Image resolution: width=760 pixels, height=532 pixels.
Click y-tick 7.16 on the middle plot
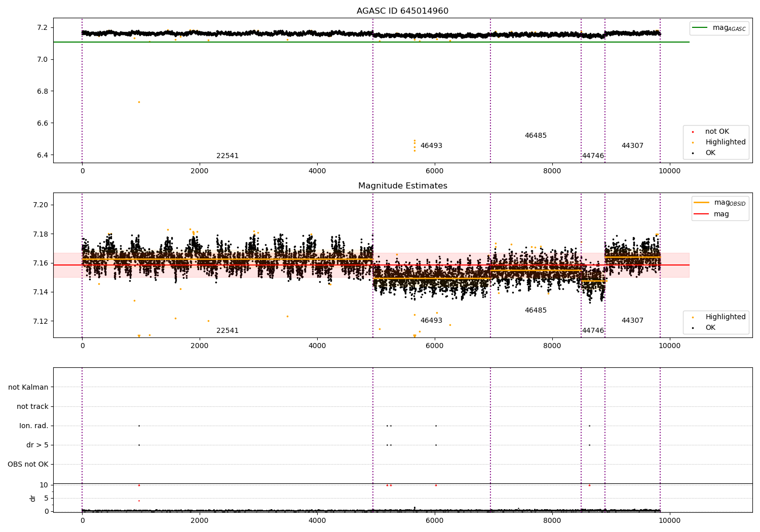(x=41, y=263)
